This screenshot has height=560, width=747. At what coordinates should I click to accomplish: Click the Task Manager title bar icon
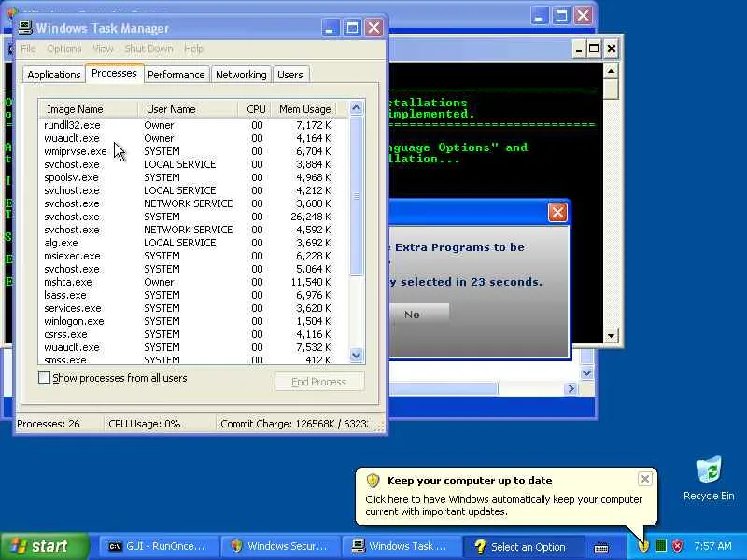(x=25, y=28)
